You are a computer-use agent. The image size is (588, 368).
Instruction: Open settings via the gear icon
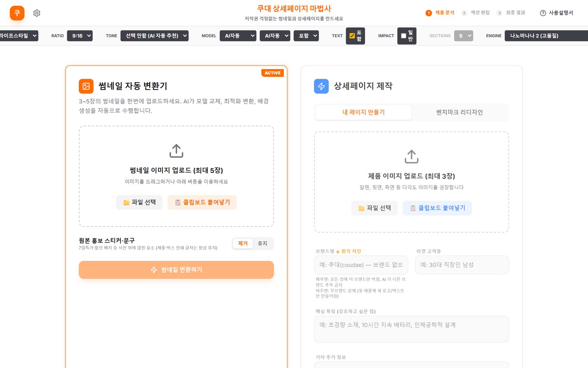click(37, 13)
